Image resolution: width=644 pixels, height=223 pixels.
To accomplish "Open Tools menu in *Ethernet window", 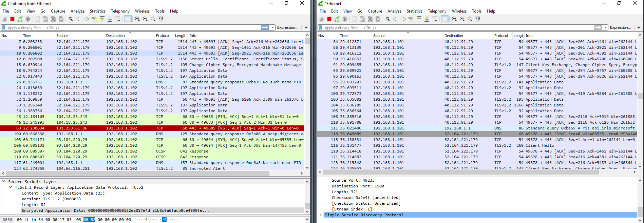I will click(x=477, y=11).
